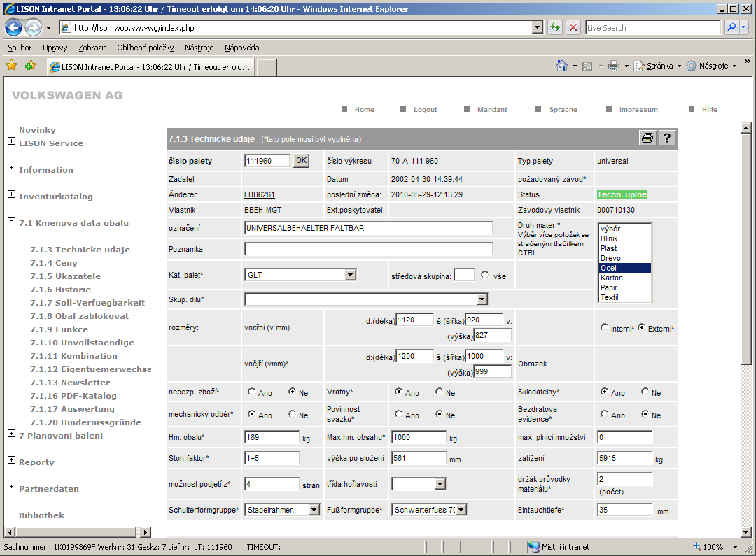Open the Nápověda menu
This screenshot has width=756, height=556.
coord(242,48)
